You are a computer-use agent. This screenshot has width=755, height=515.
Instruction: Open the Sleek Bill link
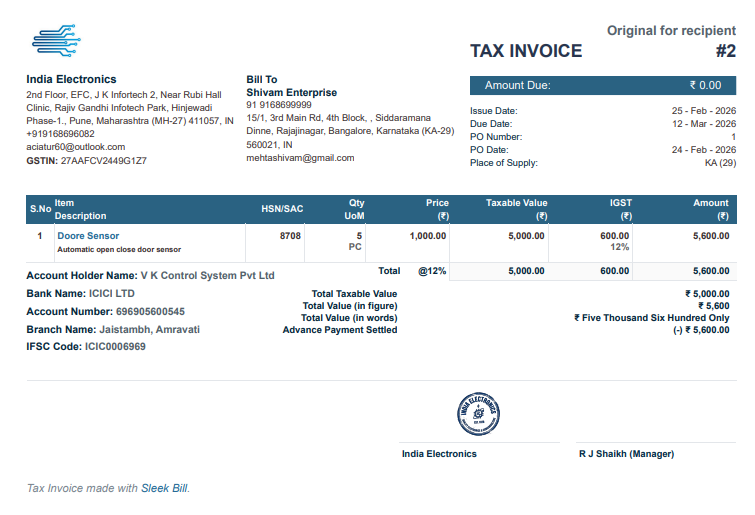click(x=164, y=488)
